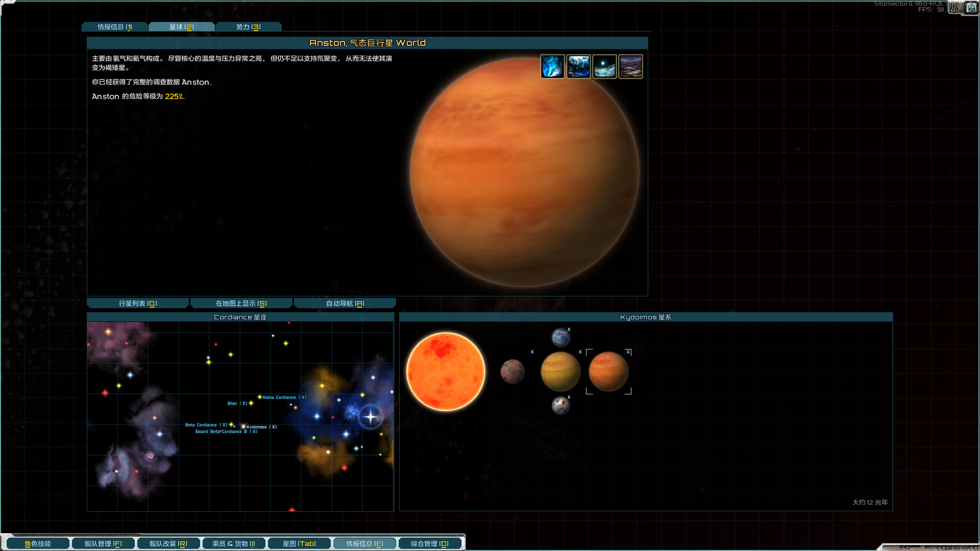Switch to the 势力 [3] tab
The image size is (980, 551).
pyautogui.click(x=248, y=27)
